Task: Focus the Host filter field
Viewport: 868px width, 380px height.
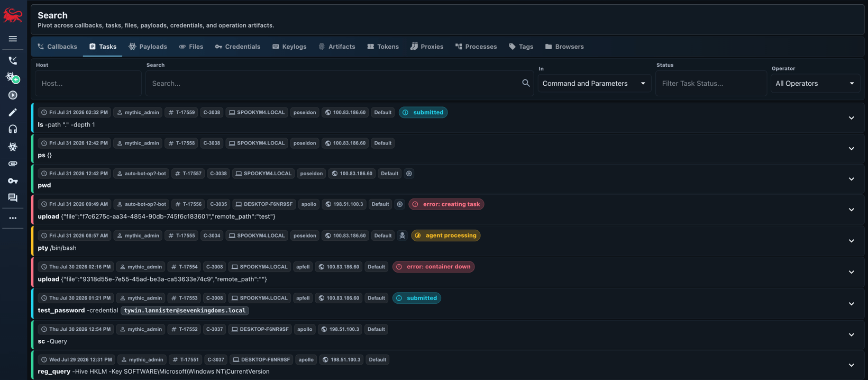Action: (x=88, y=83)
